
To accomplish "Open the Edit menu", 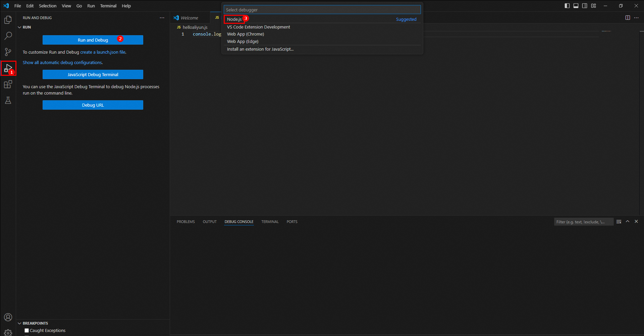I will (30, 6).
